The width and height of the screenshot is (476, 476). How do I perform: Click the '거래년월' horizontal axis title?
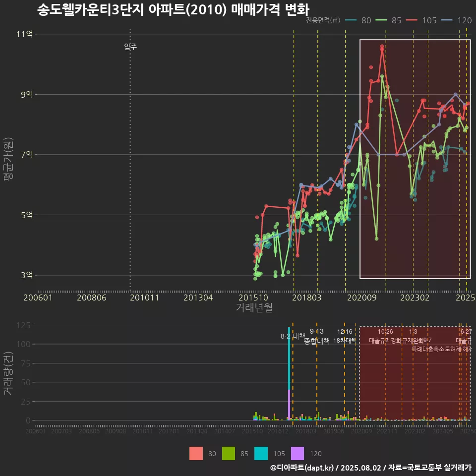[x=254, y=307]
